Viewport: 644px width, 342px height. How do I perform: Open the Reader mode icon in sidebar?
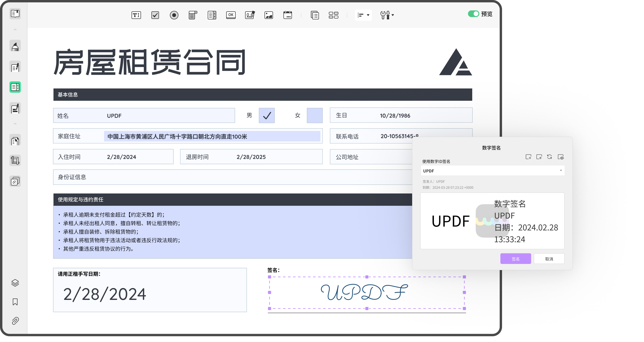point(15,13)
